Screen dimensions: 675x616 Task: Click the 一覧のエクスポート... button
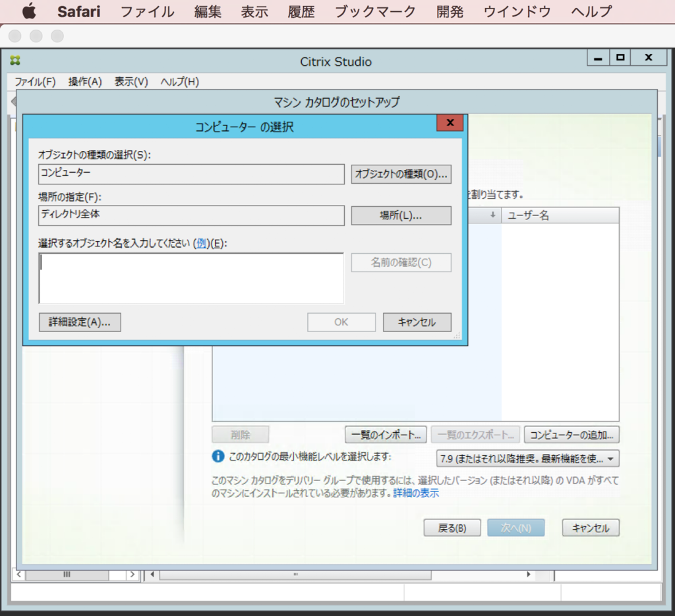tap(475, 434)
